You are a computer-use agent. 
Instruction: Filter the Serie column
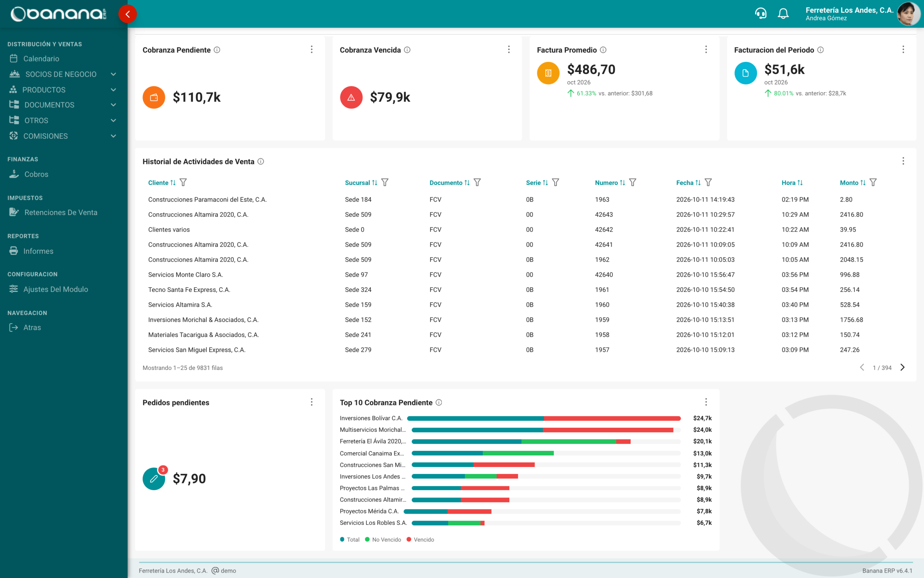555,183
